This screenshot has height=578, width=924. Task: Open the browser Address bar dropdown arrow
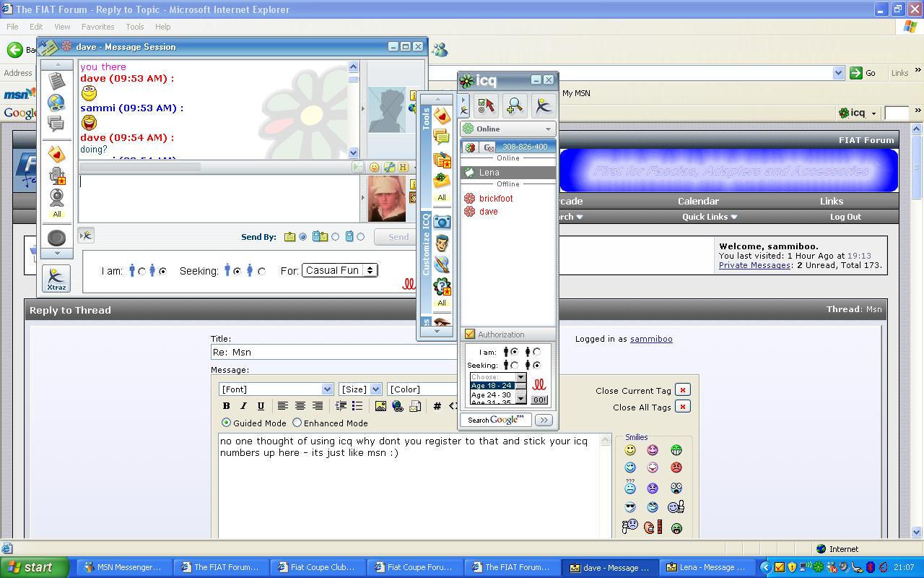(x=838, y=73)
